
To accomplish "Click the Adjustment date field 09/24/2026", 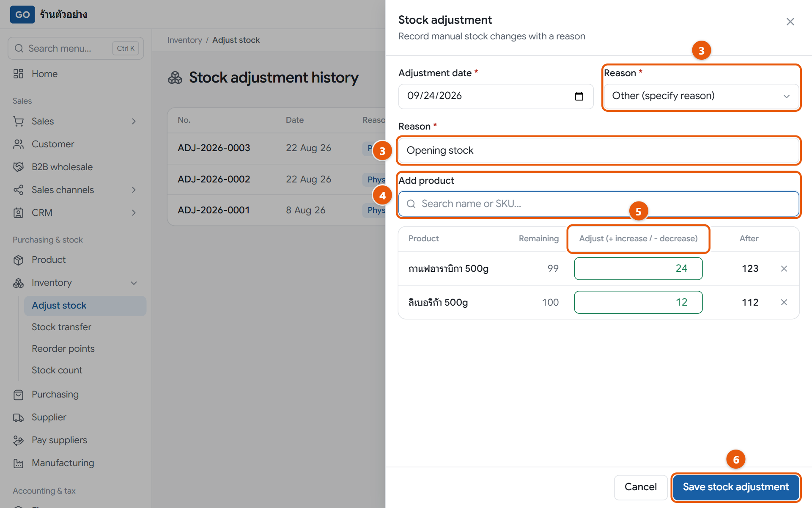I will tap(496, 96).
